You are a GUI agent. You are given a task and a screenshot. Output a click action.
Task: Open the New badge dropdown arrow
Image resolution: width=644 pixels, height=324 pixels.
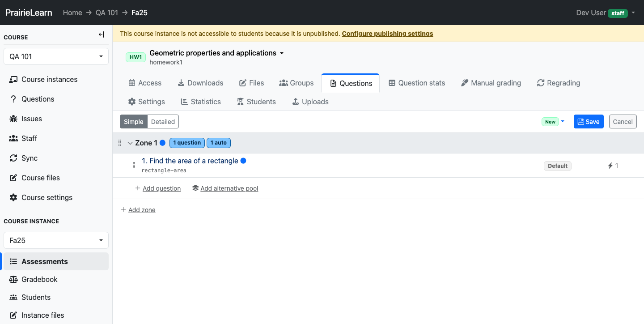(x=563, y=121)
